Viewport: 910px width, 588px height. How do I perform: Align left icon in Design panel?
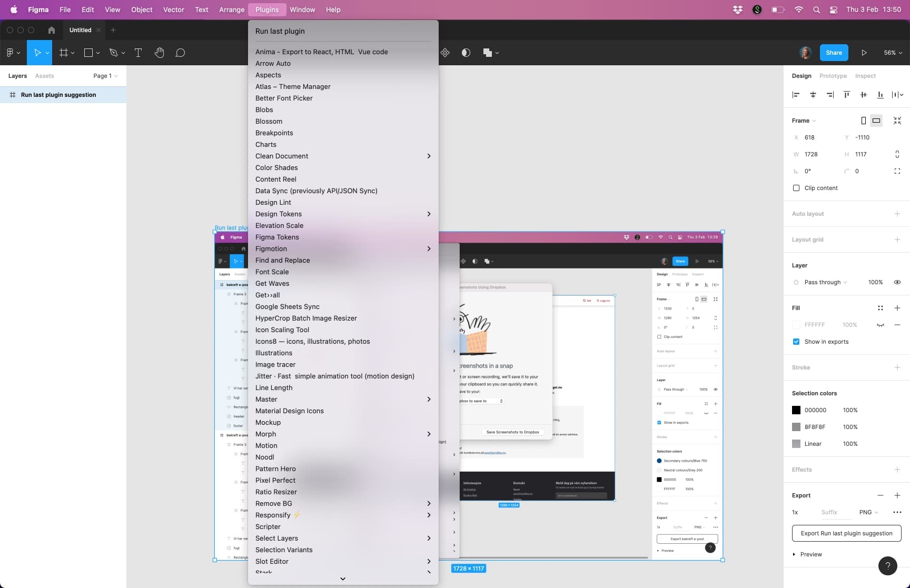(x=796, y=95)
